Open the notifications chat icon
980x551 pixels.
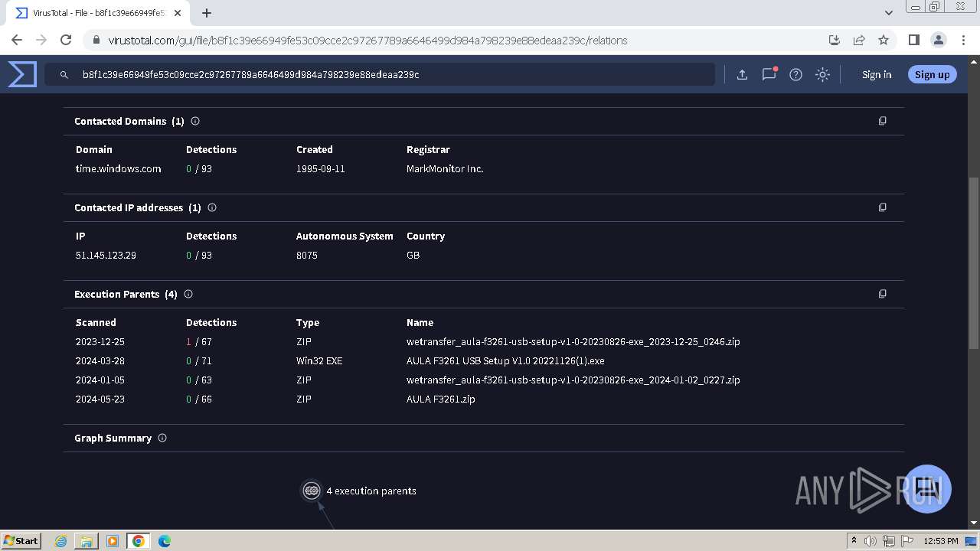769,74
